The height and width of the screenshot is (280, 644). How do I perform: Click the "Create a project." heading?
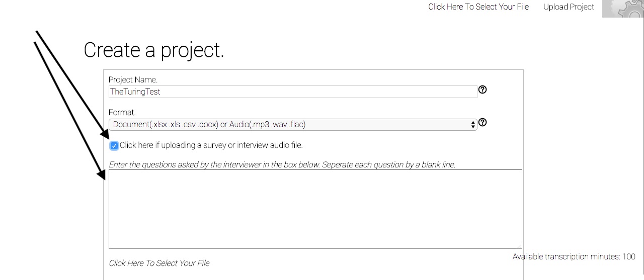(x=153, y=50)
